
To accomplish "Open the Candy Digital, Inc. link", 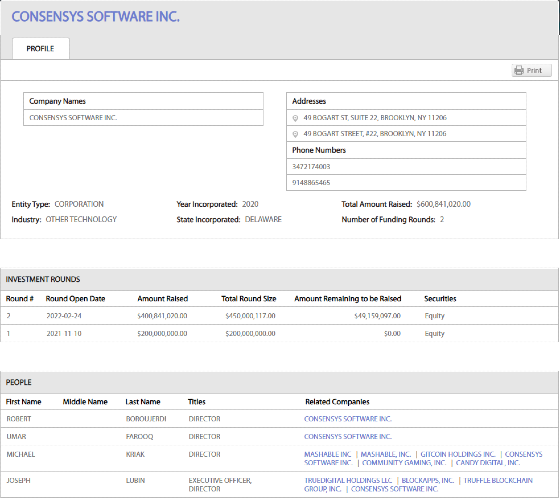I will point(488,463).
